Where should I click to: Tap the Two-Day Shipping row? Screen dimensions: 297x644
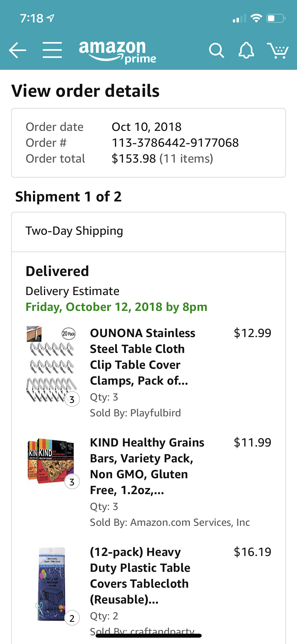click(148, 231)
